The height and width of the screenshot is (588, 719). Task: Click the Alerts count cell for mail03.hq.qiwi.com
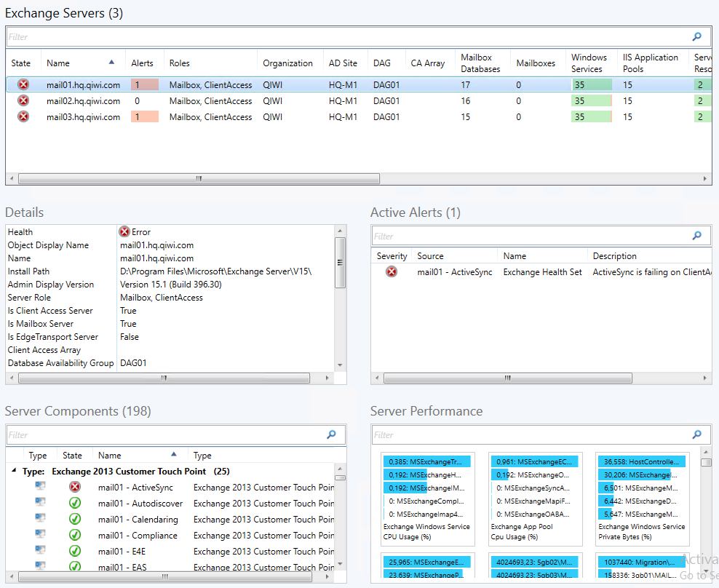click(144, 116)
